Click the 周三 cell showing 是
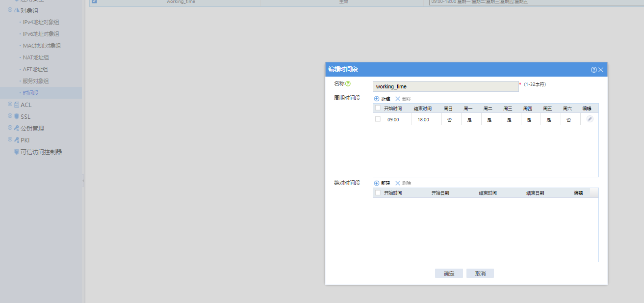 click(509, 119)
